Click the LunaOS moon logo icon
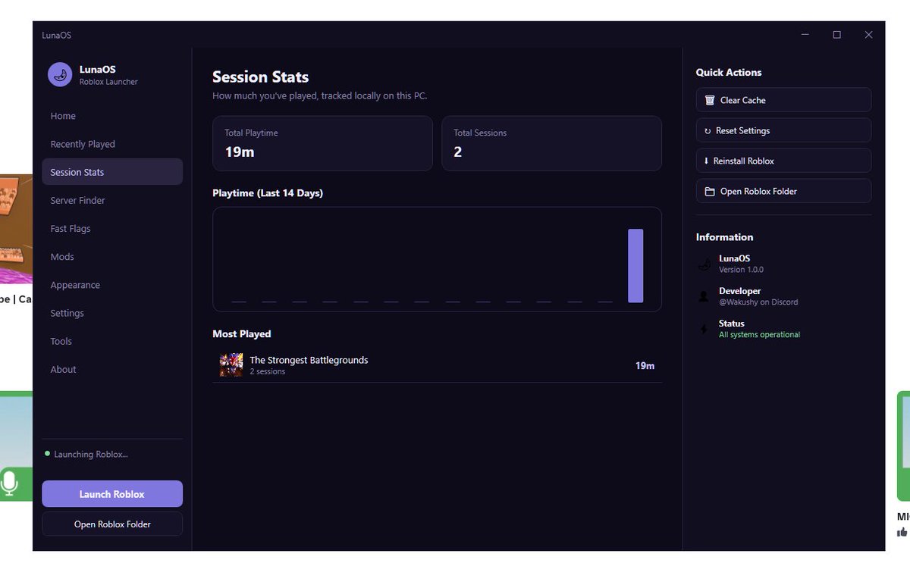Viewport: 910px width, 588px height. pyautogui.click(x=60, y=74)
